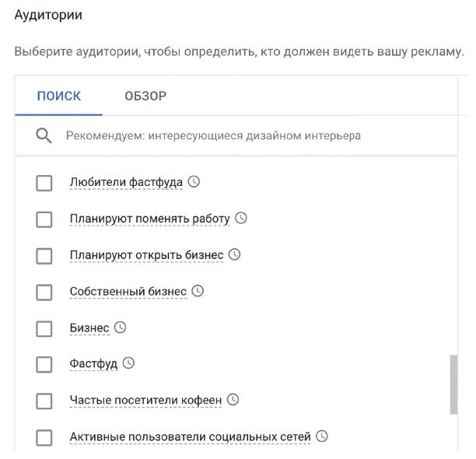Click the Планируют открыть бизнес label
The height and width of the screenshot is (459, 476).
147,255
